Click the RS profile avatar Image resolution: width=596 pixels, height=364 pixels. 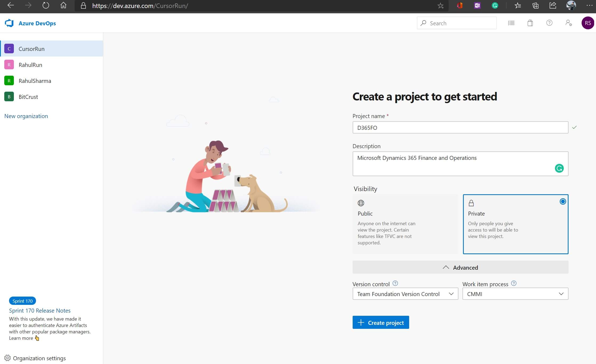click(x=587, y=23)
